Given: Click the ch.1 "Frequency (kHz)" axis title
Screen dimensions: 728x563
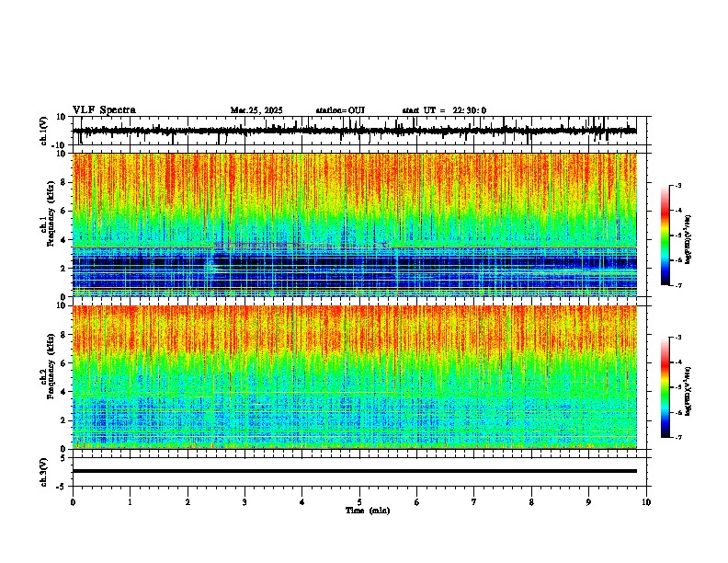Looking at the screenshot, I should tap(51, 213).
